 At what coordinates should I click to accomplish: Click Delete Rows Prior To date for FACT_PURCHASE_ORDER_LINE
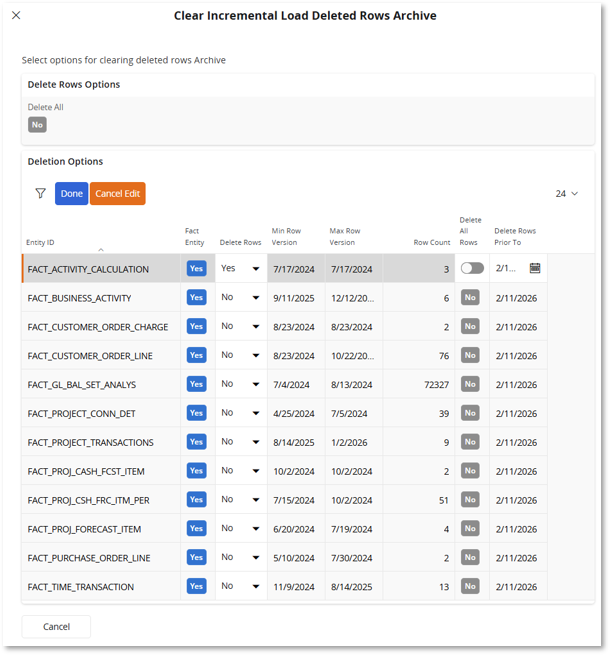point(516,558)
